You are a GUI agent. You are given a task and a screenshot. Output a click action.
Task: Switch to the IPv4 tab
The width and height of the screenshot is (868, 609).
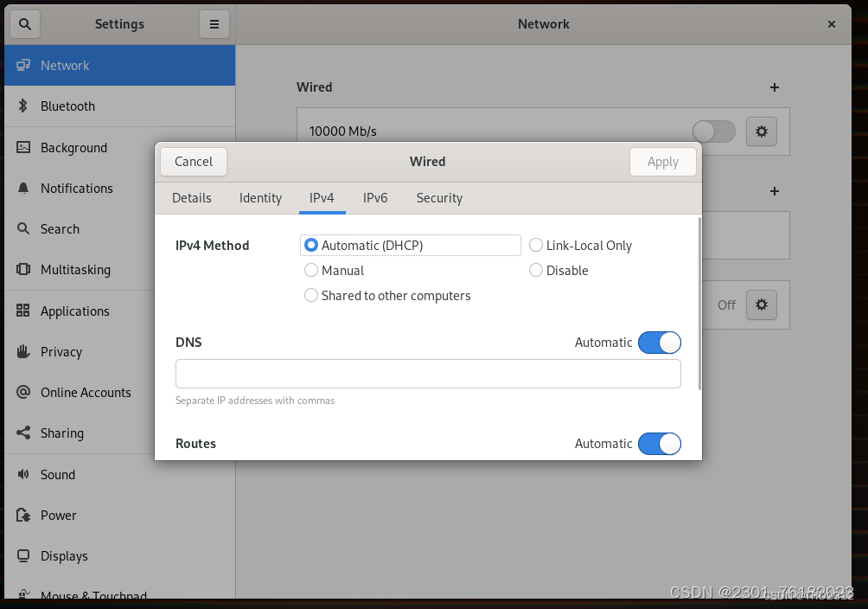[322, 198]
